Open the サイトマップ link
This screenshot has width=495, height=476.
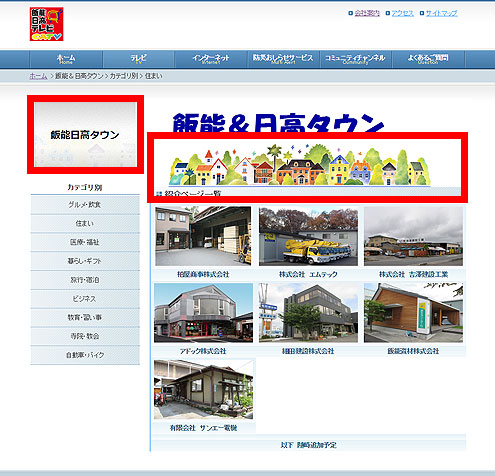pos(441,13)
